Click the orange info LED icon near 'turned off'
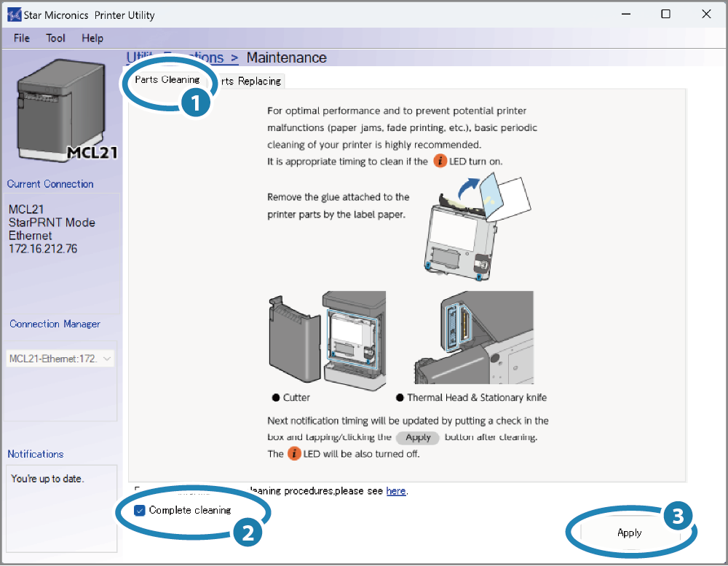The image size is (728, 566). pos(294,453)
